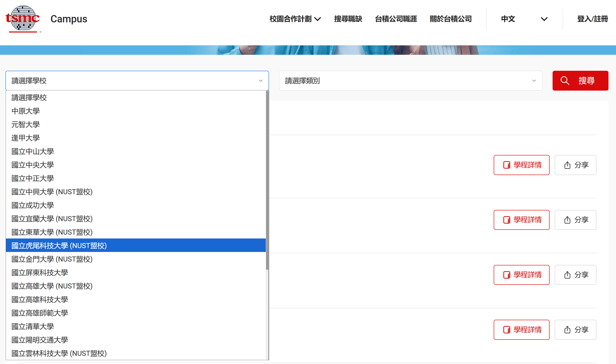Click the magnifier icon inside 搜尋 button
616x364 pixels.
pos(565,81)
